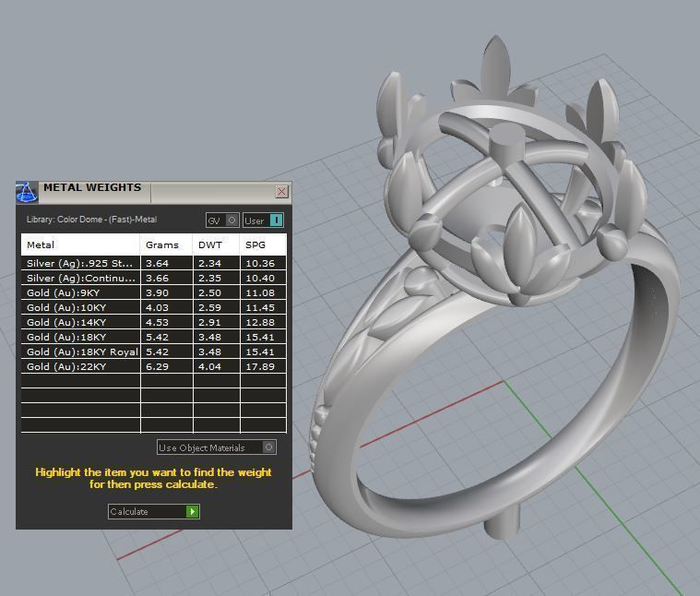Click the Metal Weights scale icon
The width and height of the screenshot is (700, 596).
(x=27, y=193)
